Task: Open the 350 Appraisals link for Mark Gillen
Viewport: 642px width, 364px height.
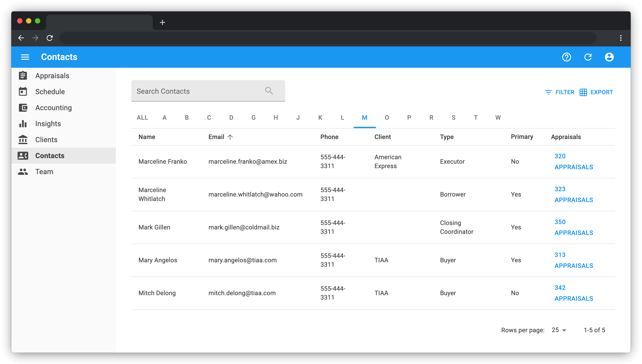Action: 574,227
